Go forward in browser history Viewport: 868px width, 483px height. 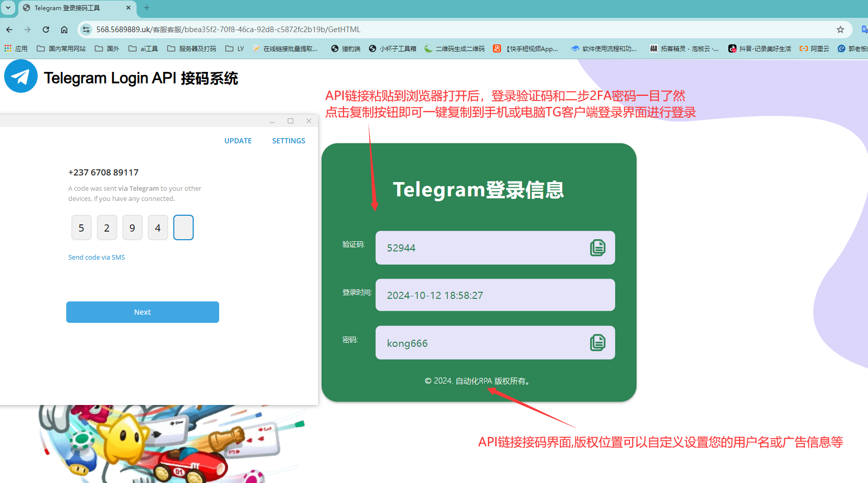28,30
